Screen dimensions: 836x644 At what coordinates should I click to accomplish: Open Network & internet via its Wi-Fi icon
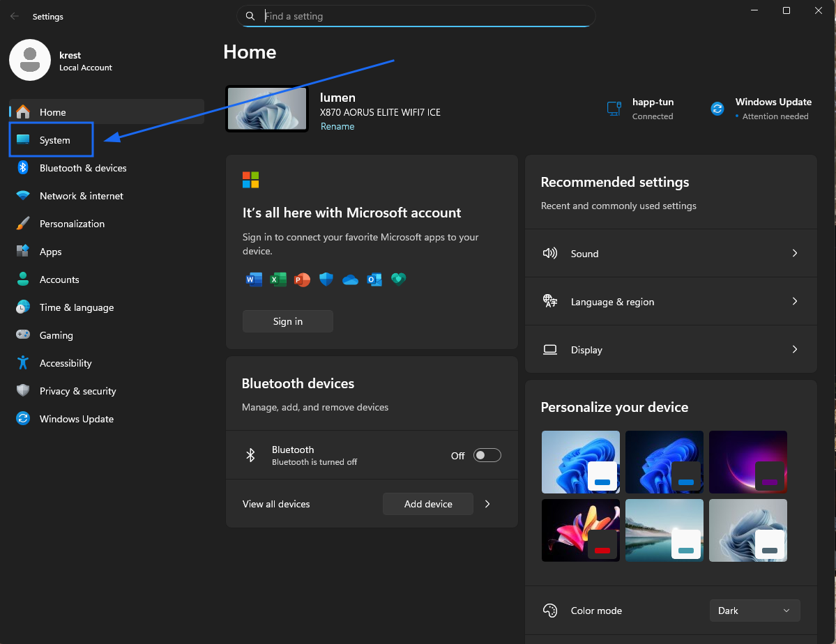pyautogui.click(x=23, y=196)
